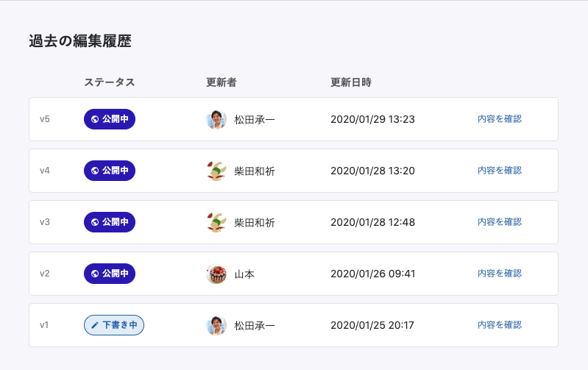Click 柴田和祈's avatar in the v4 row

click(x=216, y=171)
